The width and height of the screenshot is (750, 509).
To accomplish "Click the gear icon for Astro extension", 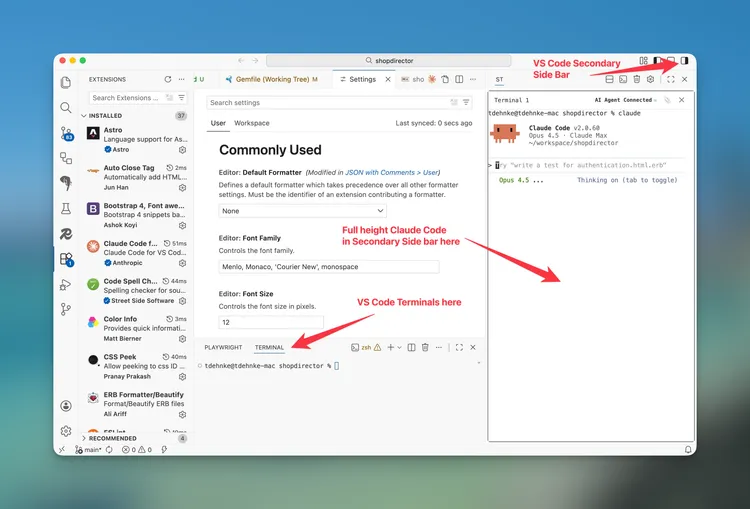I will pyautogui.click(x=182, y=149).
